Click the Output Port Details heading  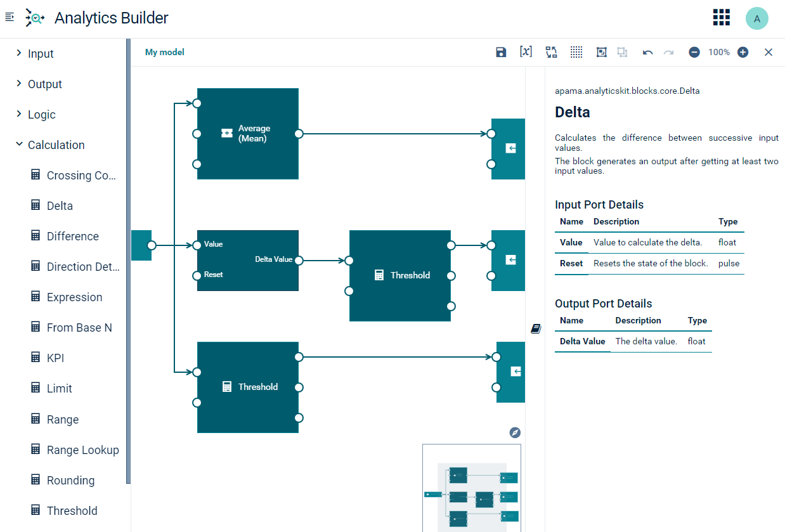coord(604,304)
